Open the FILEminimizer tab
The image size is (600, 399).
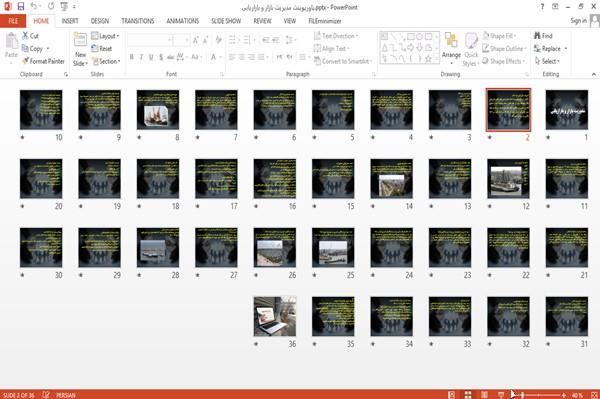pos(325,21)
